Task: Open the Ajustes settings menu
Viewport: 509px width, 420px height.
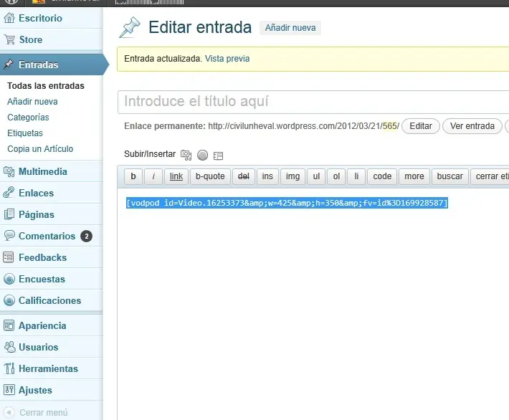Action: tap(35, 390)
